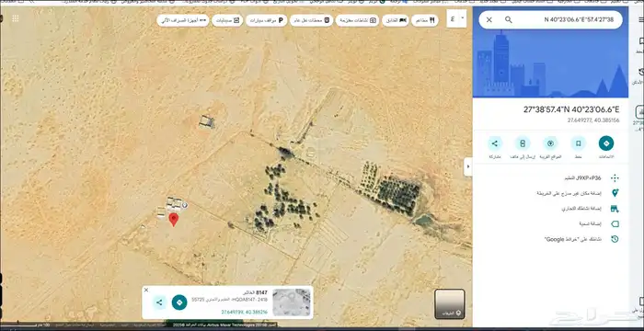Click the Directions icon in the side panel
The image size is (644, 331).
click(x=605, y=143)
